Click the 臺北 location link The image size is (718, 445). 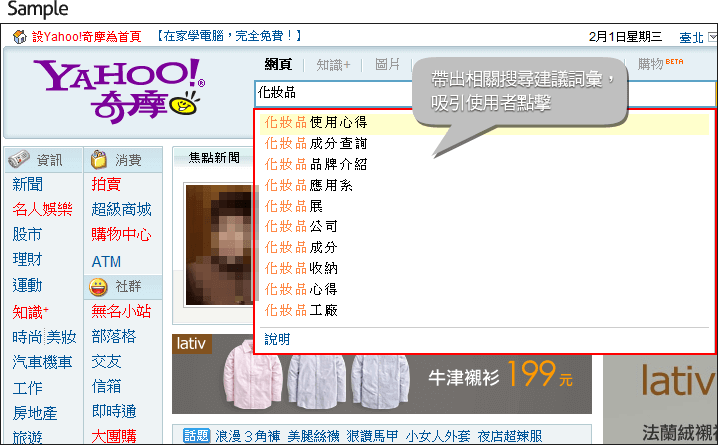[x=691, y=37]
